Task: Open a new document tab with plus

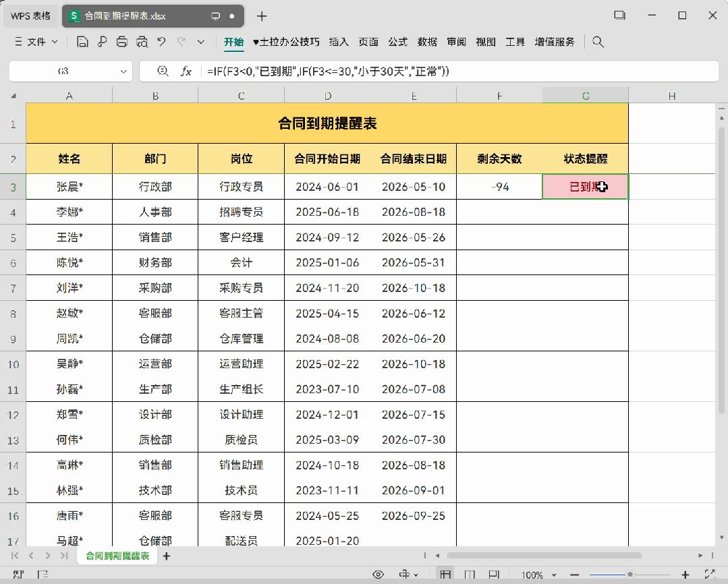Action: pyautogui.click(x=262, y=16)
